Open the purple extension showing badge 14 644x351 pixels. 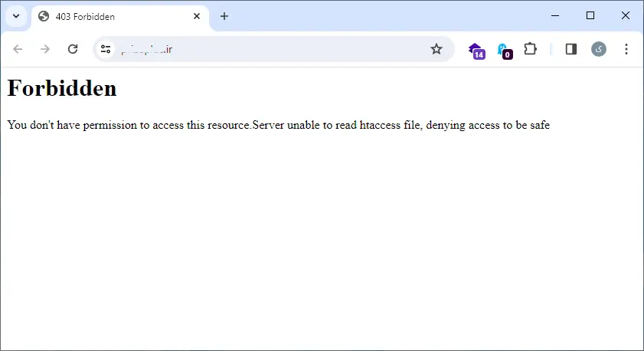[476, 50]
